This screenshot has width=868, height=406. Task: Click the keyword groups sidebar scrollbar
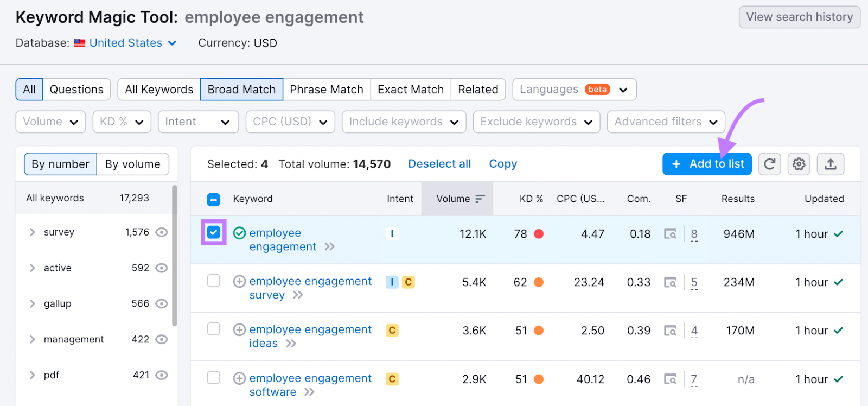coord(174,255)
